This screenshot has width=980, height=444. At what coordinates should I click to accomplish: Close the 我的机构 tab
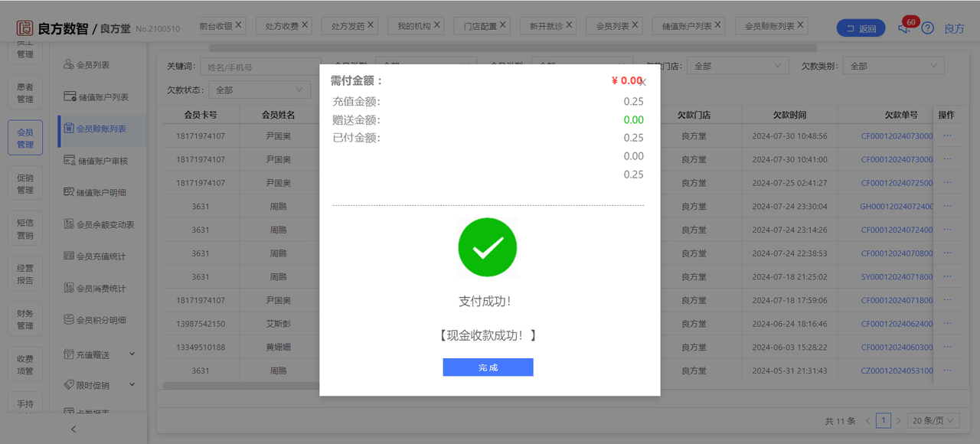coord(437,25)
